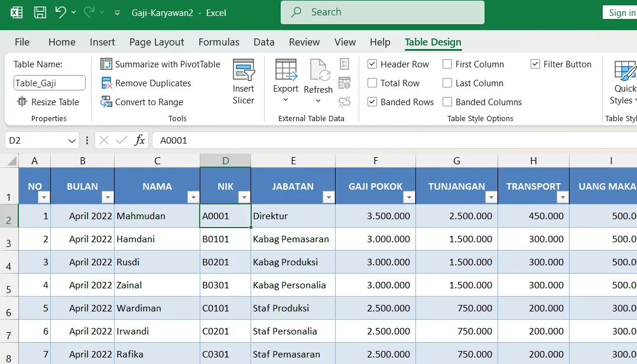The width and height of the screenshot is (637, 364).
Task: Enable the Total Row checkbox
Action: [x=372, y=83]
